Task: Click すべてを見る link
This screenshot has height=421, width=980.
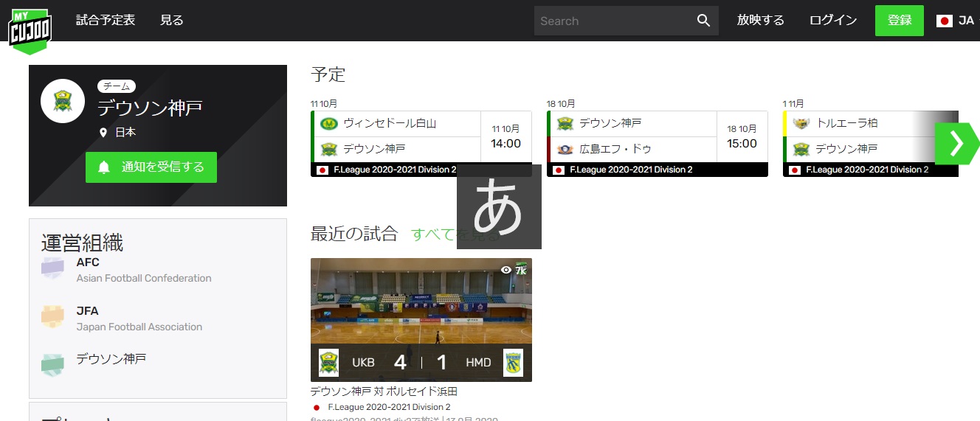Action: tap(455, 234)
